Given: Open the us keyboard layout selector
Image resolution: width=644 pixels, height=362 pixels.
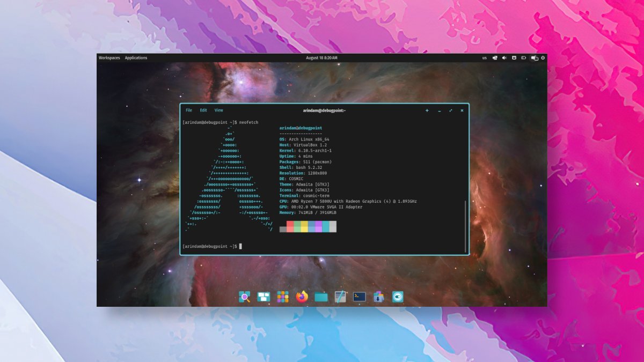Looking at the screenshot, I should [x=485, y=58].
